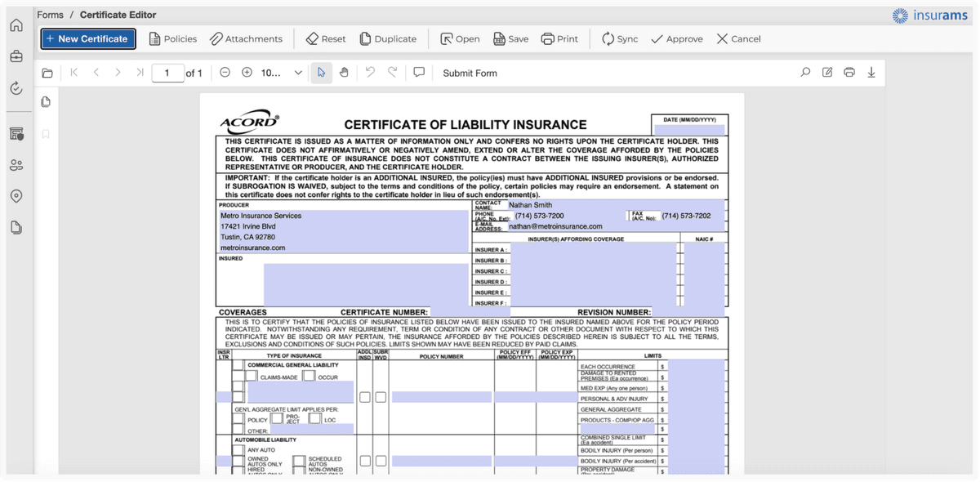
Task: Open the history clock-check sidebar icon
Action: click(16, 88)
